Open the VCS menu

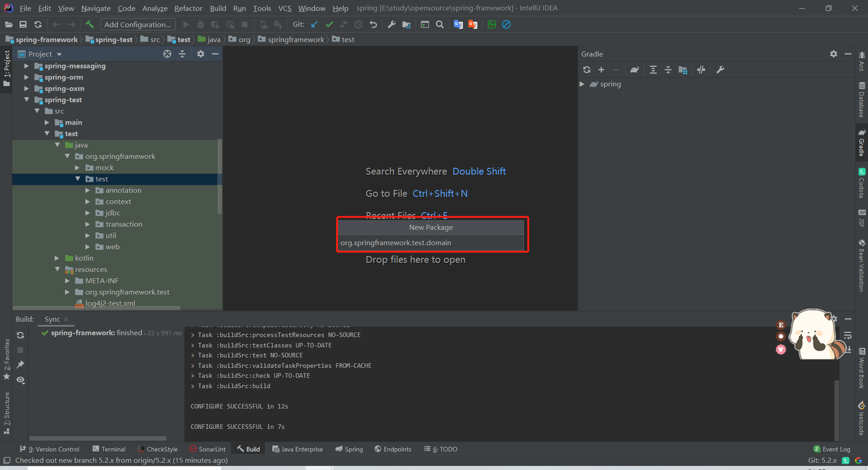click(x=285, y=8)
